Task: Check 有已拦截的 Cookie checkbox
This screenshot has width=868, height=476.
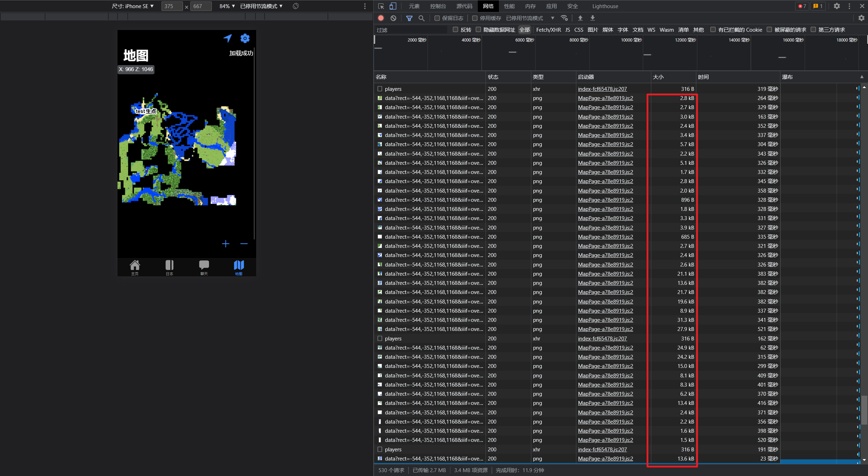Action: 713,30
